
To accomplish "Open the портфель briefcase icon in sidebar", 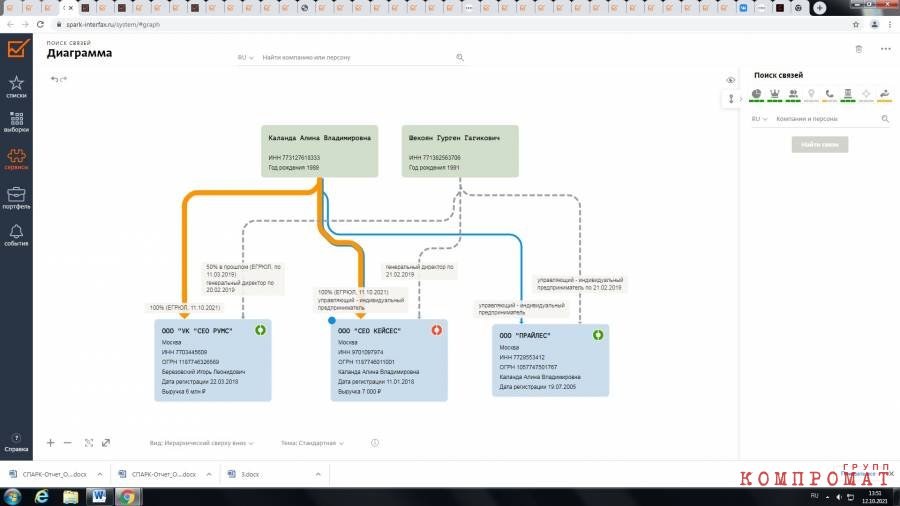I will pyautogui.click(x=16, y=194).
